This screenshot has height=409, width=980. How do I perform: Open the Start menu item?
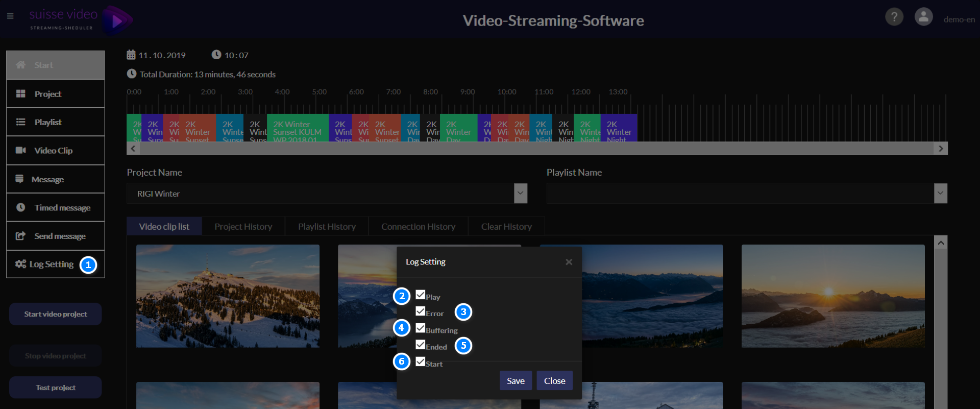pyautogui.click(x=56, y=65)
